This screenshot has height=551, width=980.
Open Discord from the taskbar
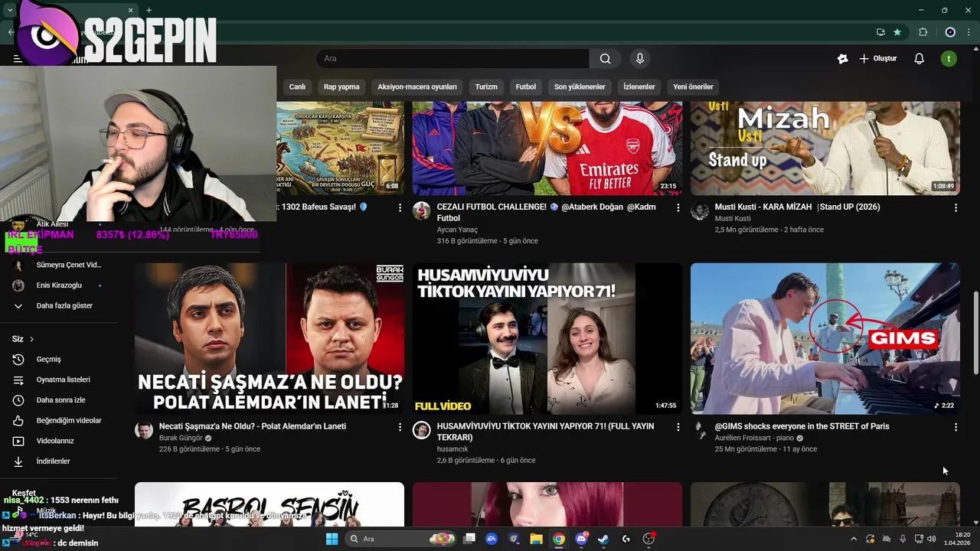coord(581,539)
